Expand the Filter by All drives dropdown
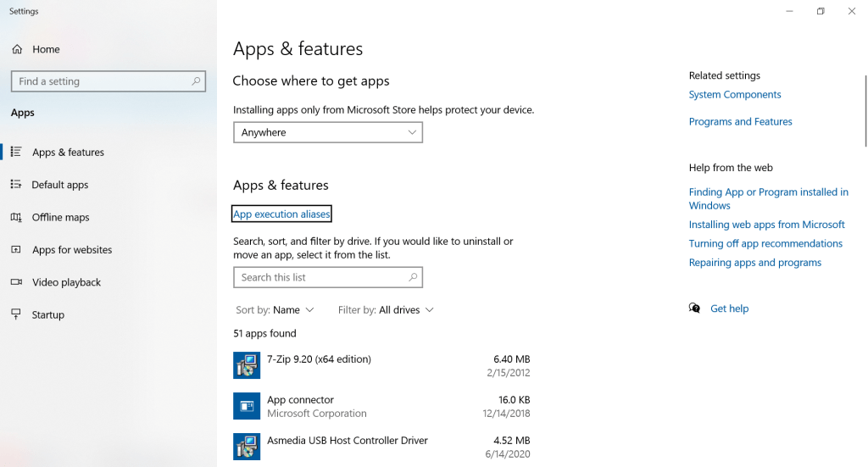This screenshot has height=467, width=868. 386,310
